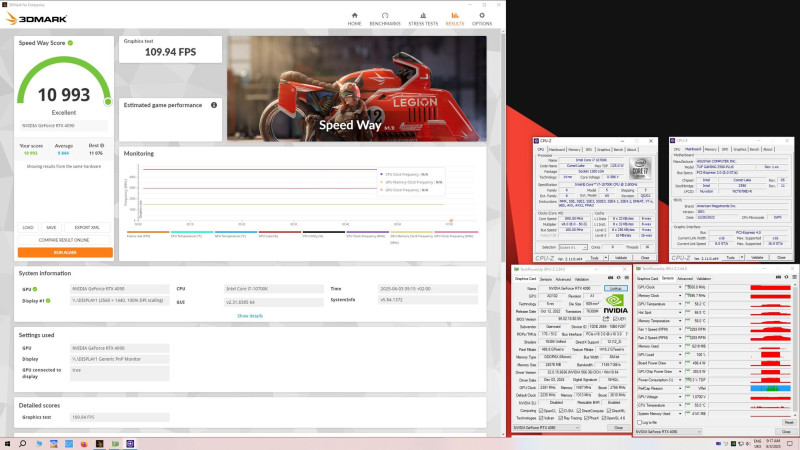Expand the GPU Temperature sensor dropdown
This screenshot has height=450, width=800.
click(x=680, y=304)
